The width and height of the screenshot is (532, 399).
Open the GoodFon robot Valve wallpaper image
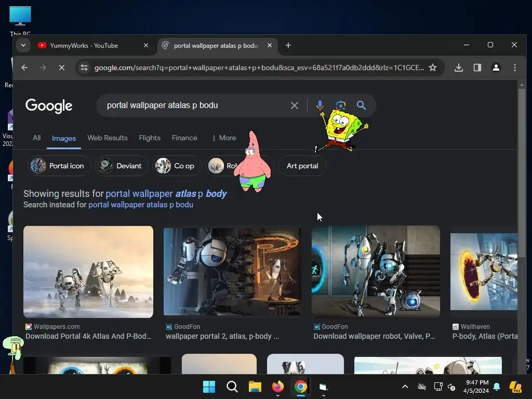(376, 272)
